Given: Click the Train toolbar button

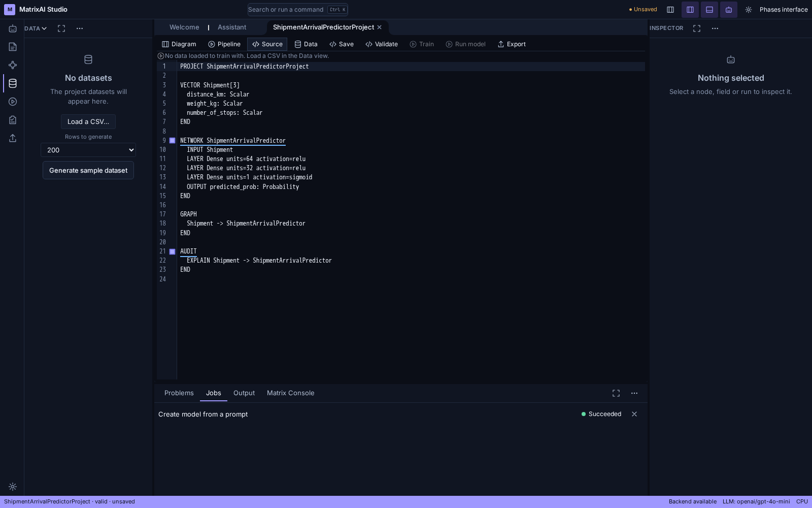Looking at the screenshot, I should pyautogui.click(x=422, y=44).
